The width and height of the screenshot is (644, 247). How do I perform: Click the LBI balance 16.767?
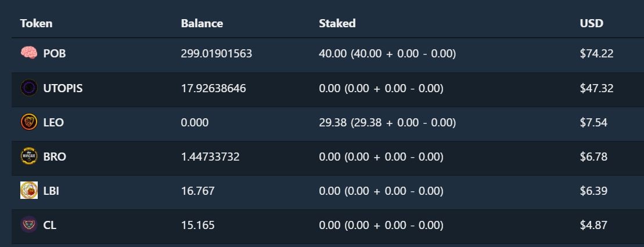(197, 191)
